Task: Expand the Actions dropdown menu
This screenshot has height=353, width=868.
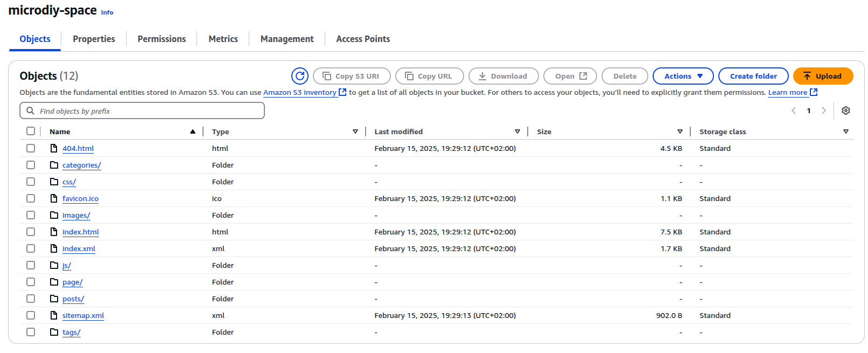Action: (x=683, y=76)
